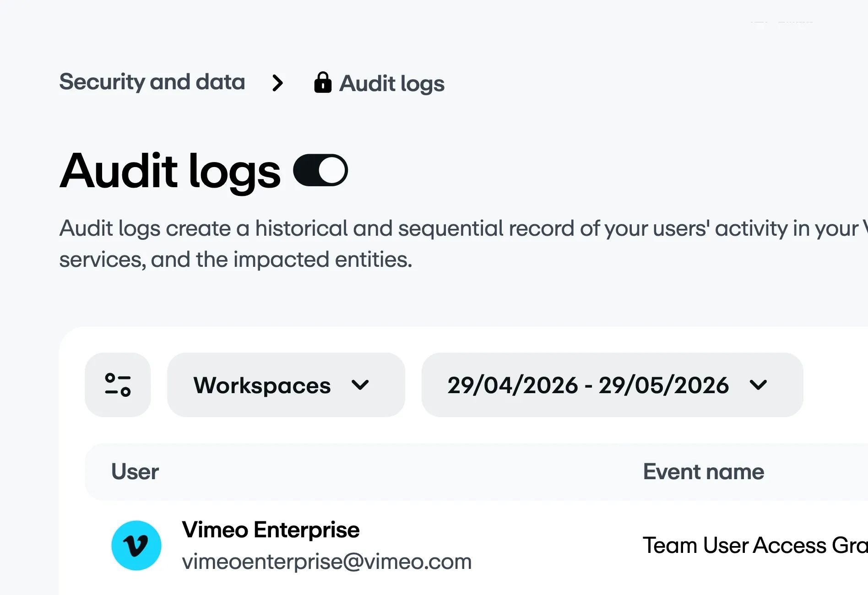The width and height of the screenshot is (868, 595).
Task: Click the vimeoenterprise@vimeo.com email address
Action: pos(327,562)
